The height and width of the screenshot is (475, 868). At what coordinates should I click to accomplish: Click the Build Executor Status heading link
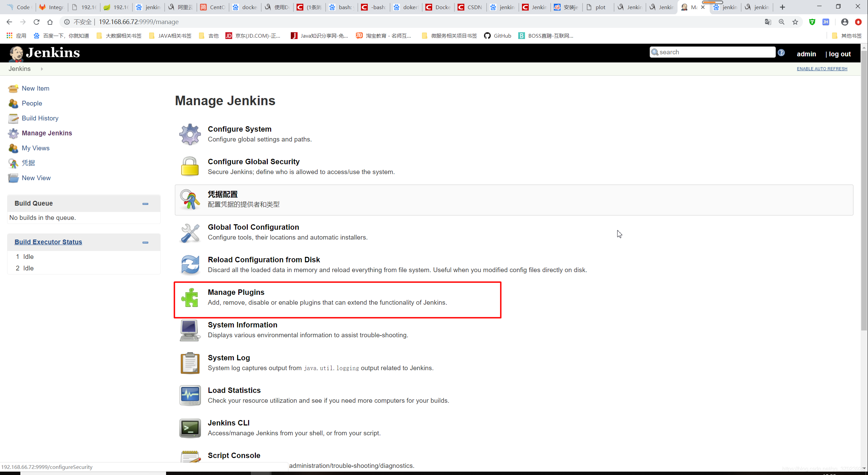(48, 242)
